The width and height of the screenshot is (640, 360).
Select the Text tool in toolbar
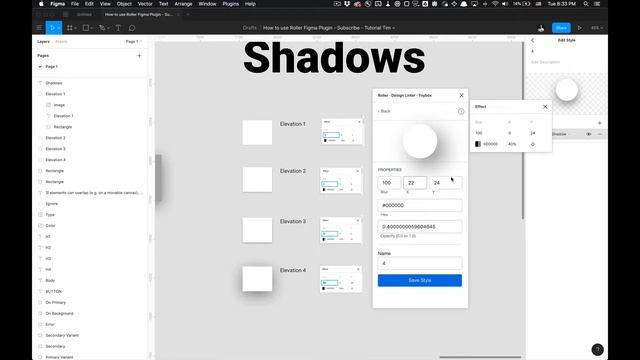tap(118, 28)
